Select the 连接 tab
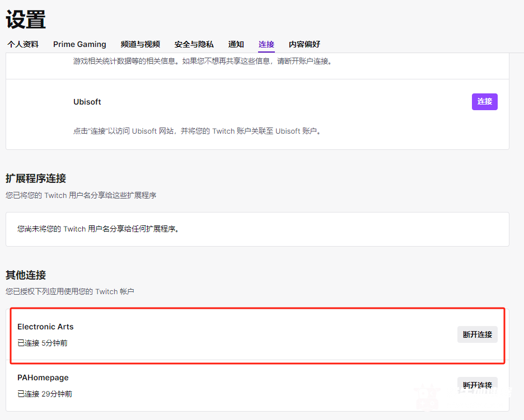Image resolution: width=524 pixels, height=420 pixels. (266, 44)
